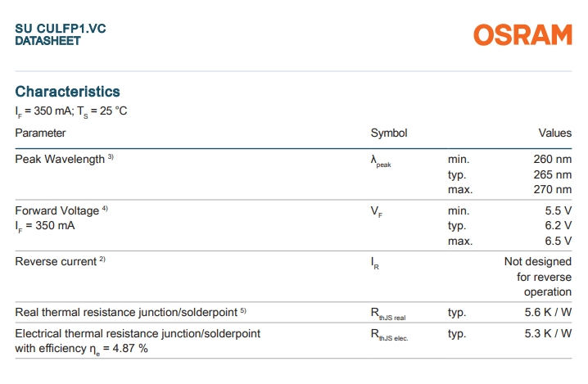Image resolution: width=588 pixels, height=384 pixels.
Task: Click the OSRAM logo
Action: [x=522, y=35]
